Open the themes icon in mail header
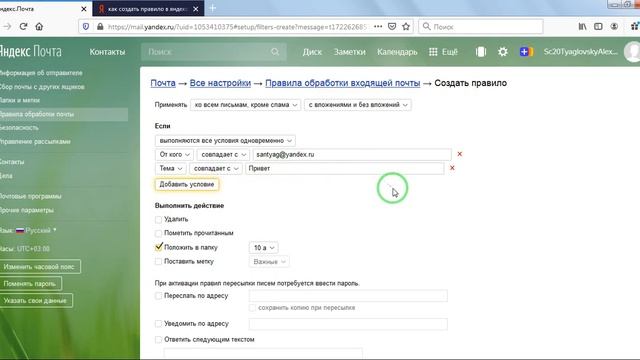 coord(481,52)
